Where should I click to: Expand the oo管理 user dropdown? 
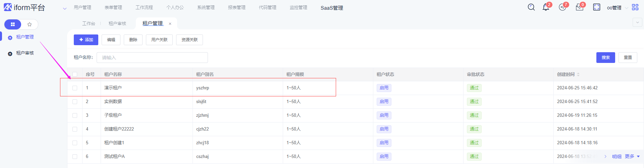(617, 8)
